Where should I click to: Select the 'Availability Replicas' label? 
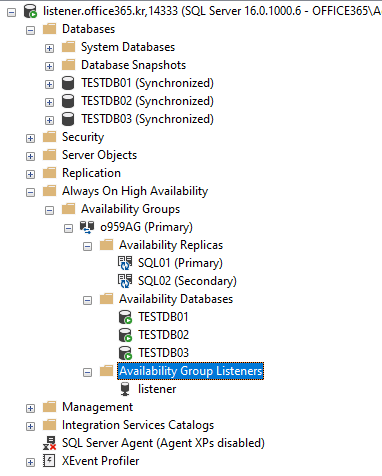[x=171, y=245]
